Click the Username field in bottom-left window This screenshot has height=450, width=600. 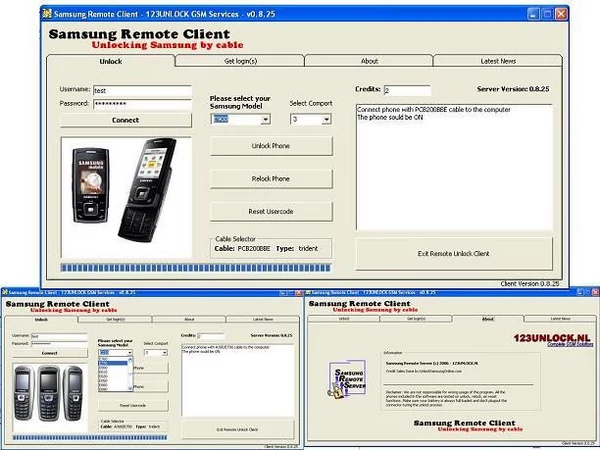coord(59,336)
